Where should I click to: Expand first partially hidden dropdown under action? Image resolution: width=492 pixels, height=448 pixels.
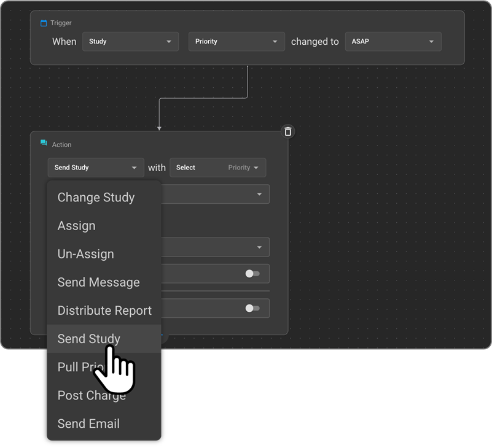tap(215, 195)
